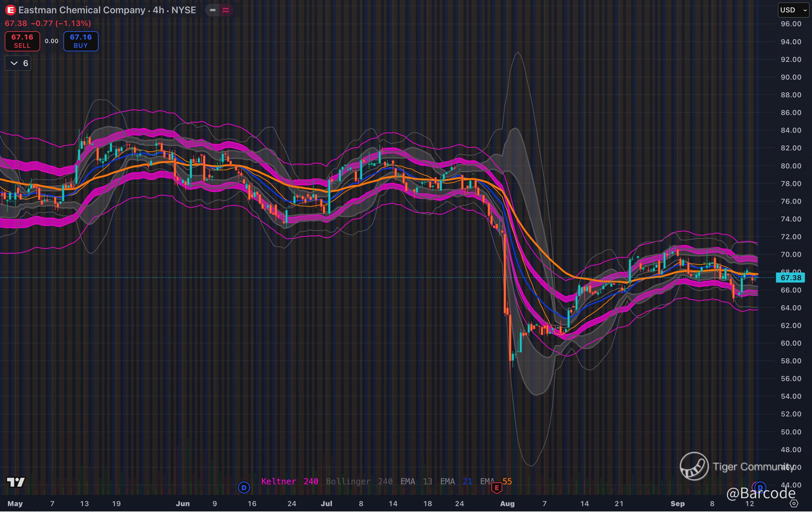This screenshot has height=512, width=812.
Task: Expand the collapsed indicators legend showing 6
Action: [x=18, y=63]
